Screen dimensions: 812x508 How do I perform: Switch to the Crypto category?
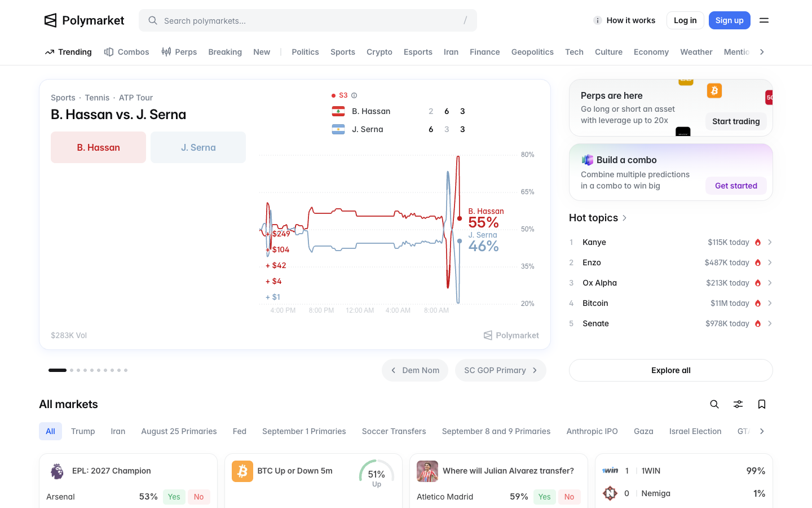pyautogui.click(x=379, y=52)
